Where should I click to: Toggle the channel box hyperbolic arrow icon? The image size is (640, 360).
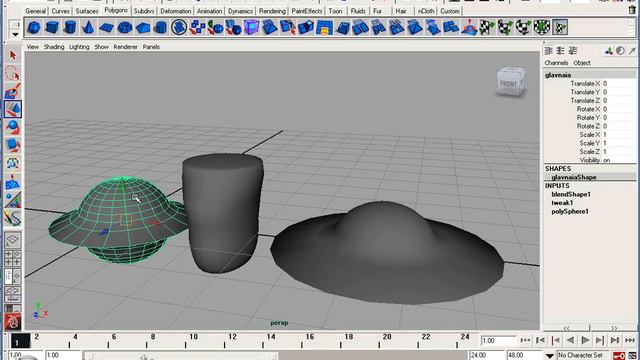pyautogui.click(x=632, y=51)
